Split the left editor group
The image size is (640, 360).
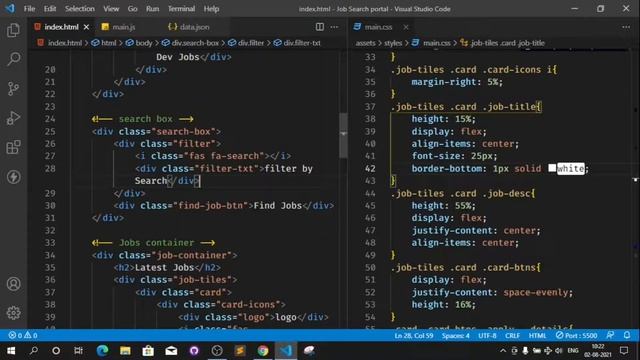click(320, 27)
